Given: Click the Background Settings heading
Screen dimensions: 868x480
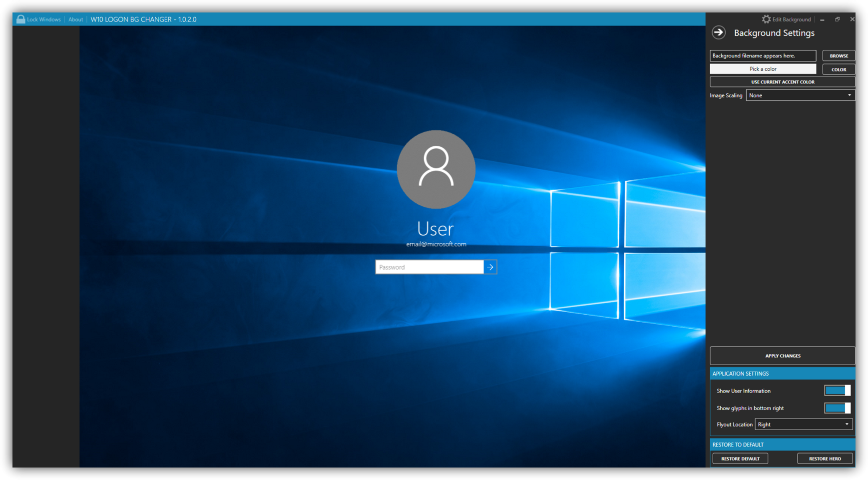Looking at the screenshot, I should pyautogui.click(x=774, y=33).
